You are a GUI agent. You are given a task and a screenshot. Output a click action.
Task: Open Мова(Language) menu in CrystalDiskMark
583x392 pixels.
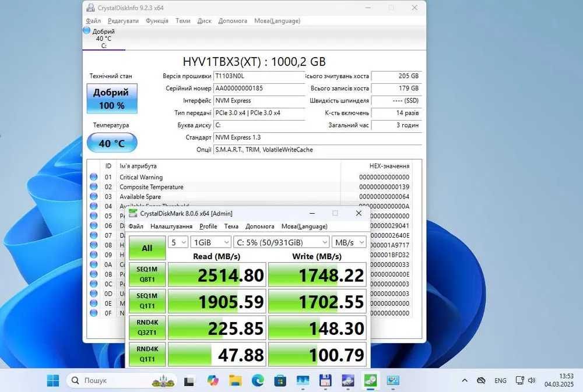click(304, 226)
